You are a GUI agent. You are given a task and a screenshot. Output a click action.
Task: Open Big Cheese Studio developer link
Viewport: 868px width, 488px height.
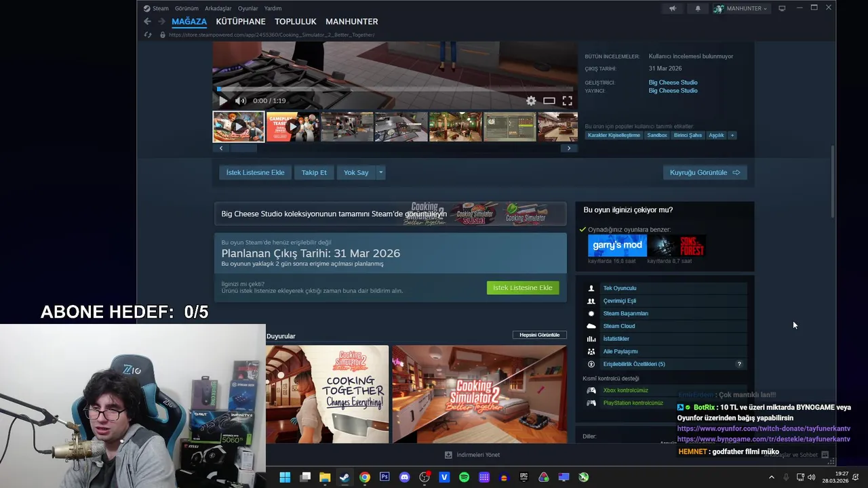click(x=673, y=83)
